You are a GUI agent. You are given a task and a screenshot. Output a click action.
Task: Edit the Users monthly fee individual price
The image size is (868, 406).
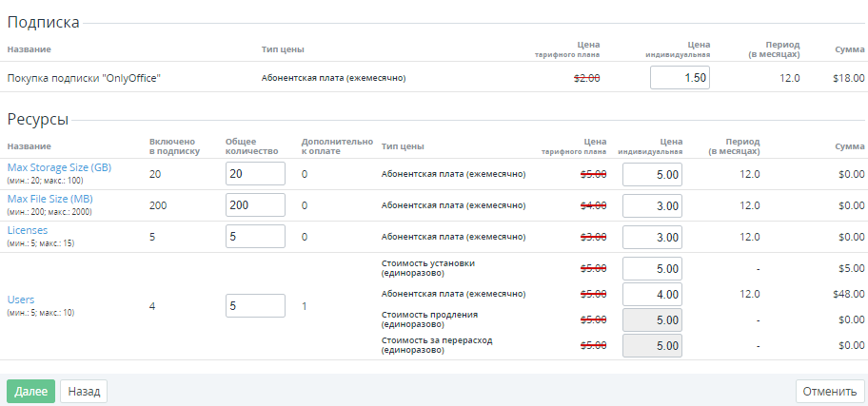(652, 295)
